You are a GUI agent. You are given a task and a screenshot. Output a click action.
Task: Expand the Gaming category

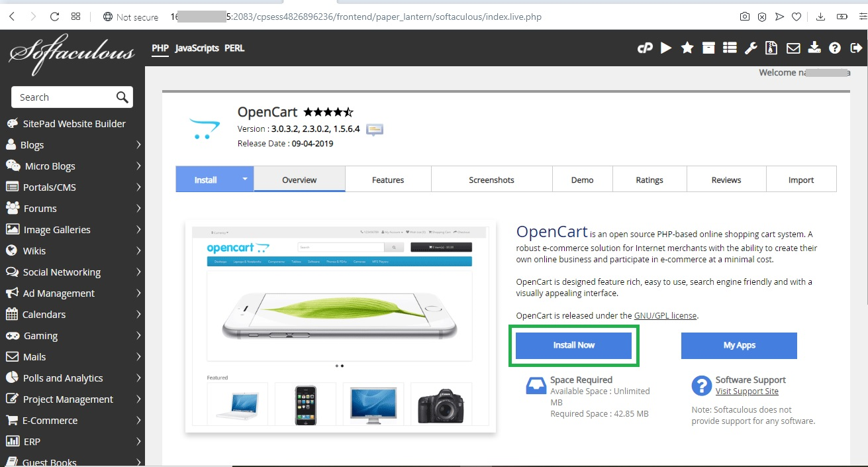coord(138,335)
